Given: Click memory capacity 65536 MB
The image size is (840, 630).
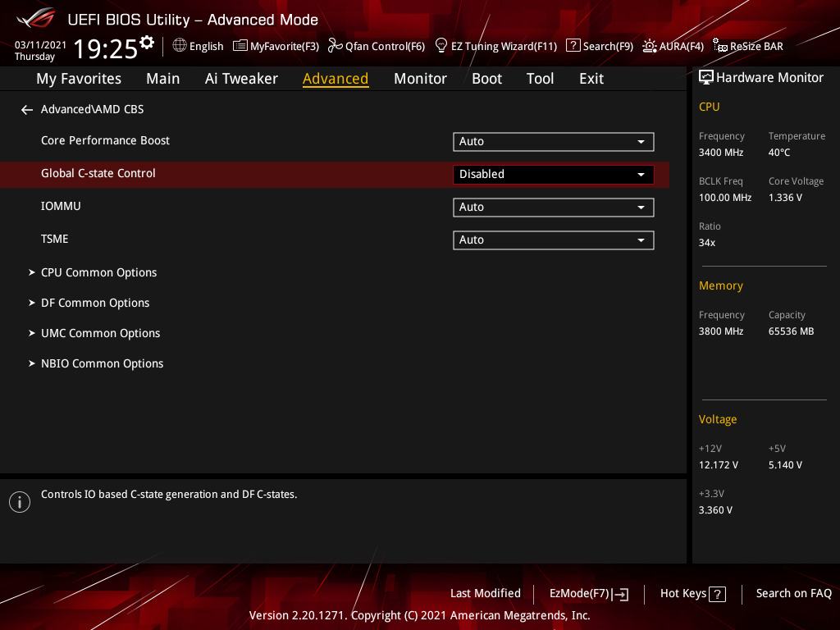Looking at the screenshot, I should point(792,331).
